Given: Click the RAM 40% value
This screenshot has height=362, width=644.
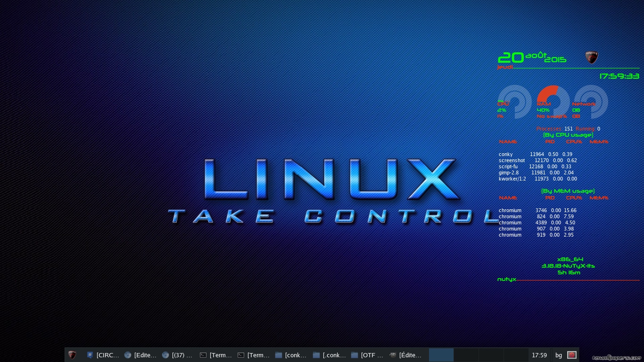Looking at the screenshot, I should click(543, 110).
